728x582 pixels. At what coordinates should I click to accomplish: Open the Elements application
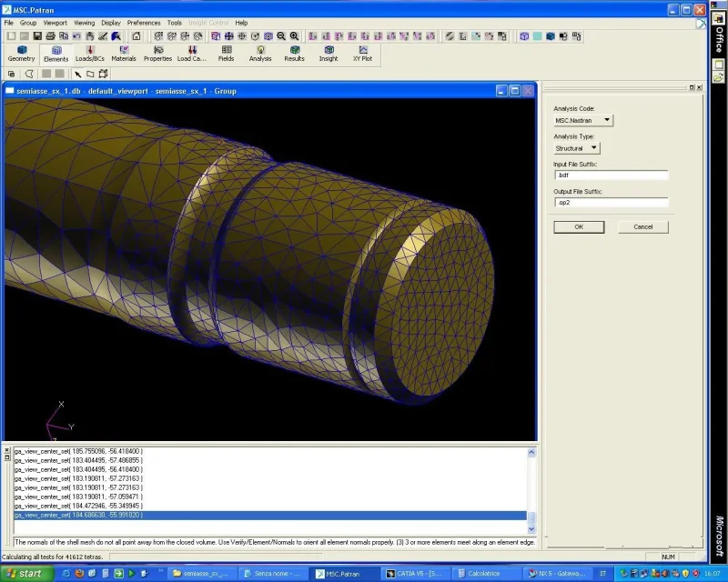[56, 54]
